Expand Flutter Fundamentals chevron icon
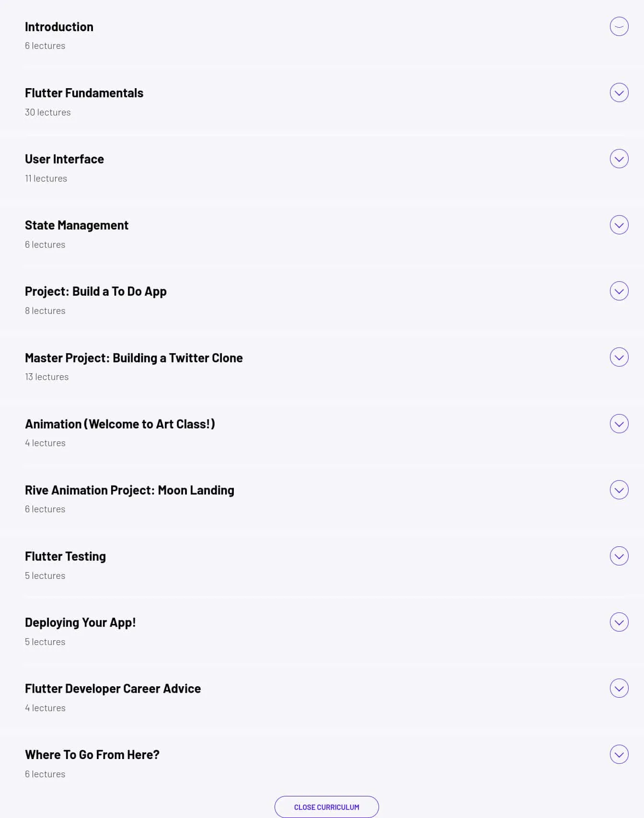This screenshot has width=644, height=818. click(x=619, y=92)
